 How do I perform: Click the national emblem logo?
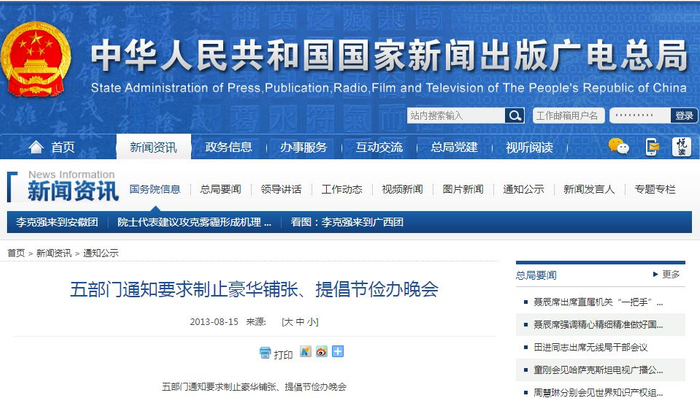36,59
